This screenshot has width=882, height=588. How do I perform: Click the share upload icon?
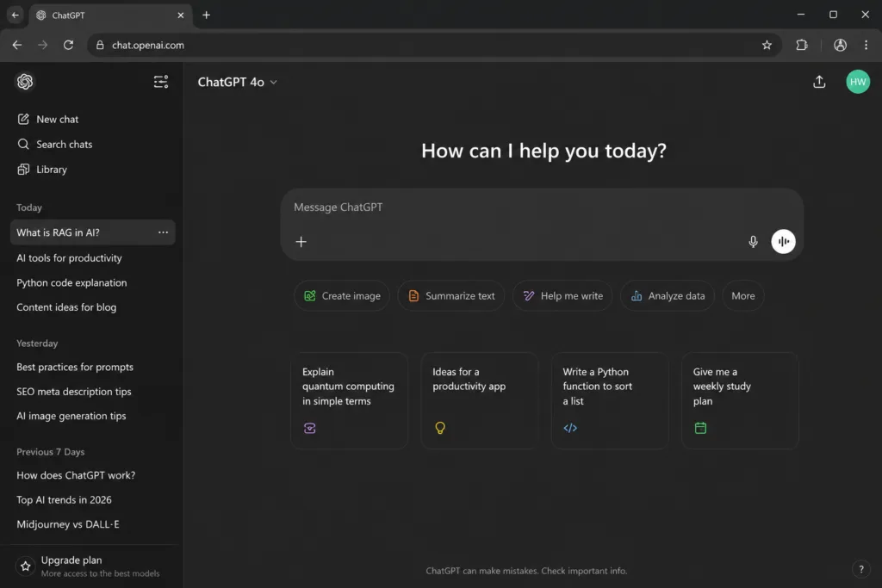pyautogui.click(x=819, y=82)
